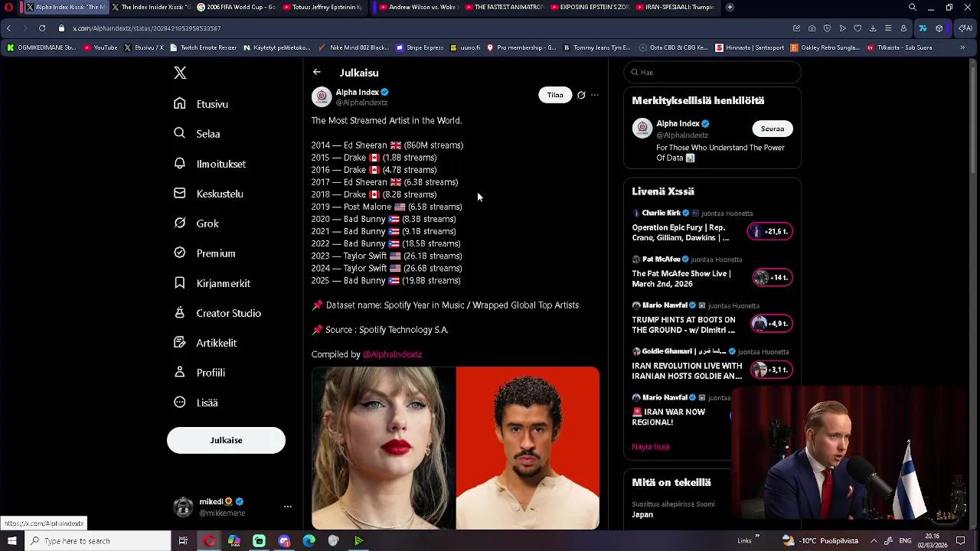
Task: Switch to Totuus Jeffrey Epsteinin tab
Action: tap(321, 7)
